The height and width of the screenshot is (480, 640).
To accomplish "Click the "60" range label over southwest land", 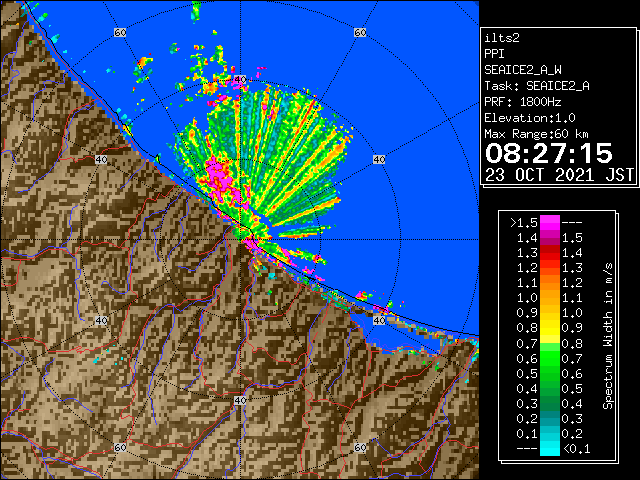I will tap(120, 447).
